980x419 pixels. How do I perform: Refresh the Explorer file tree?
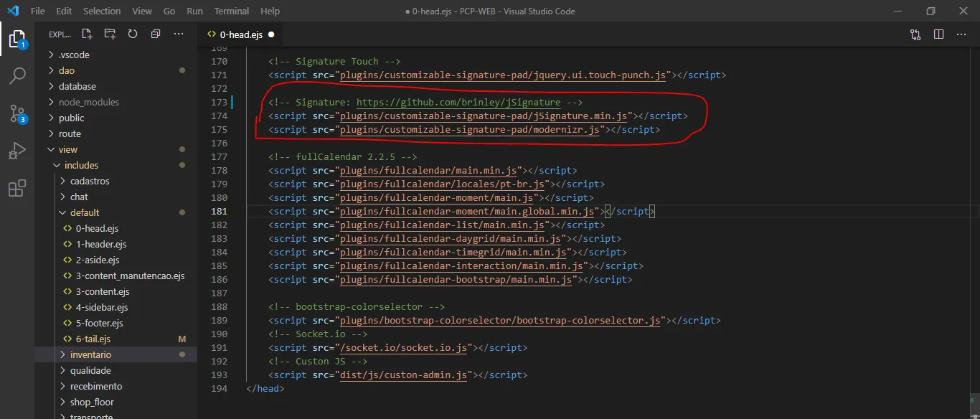pos(133,34)
